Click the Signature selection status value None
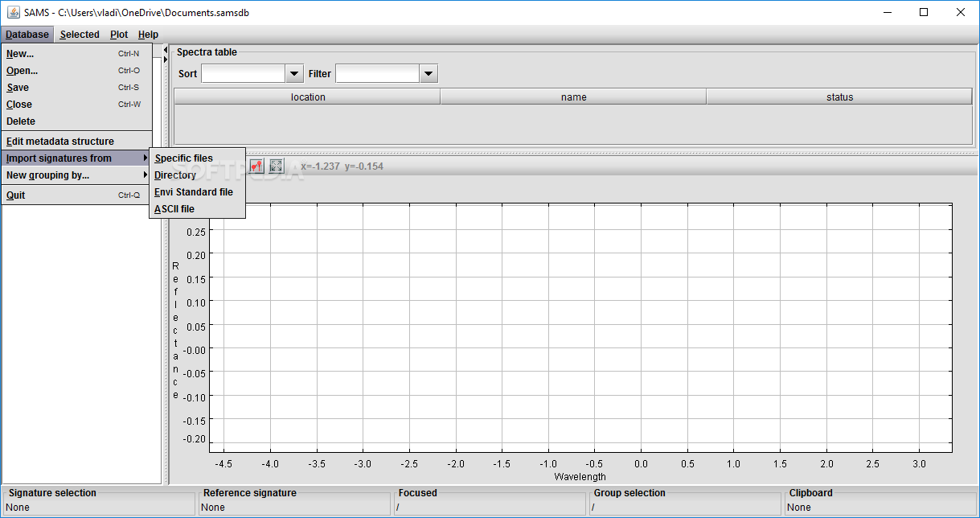Image resolution: width=980 pixels, height=518 pixels. coord(18,508)
